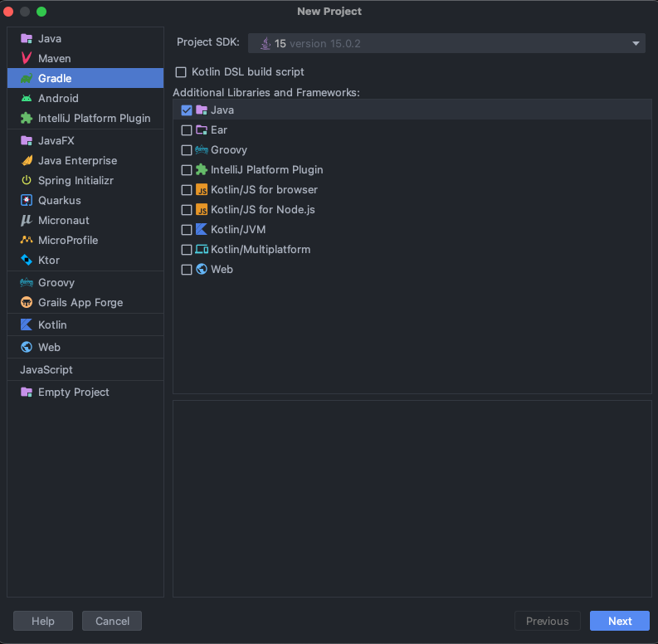
Task: Select the Empty Project folder icon
Action: click(27, 392)
